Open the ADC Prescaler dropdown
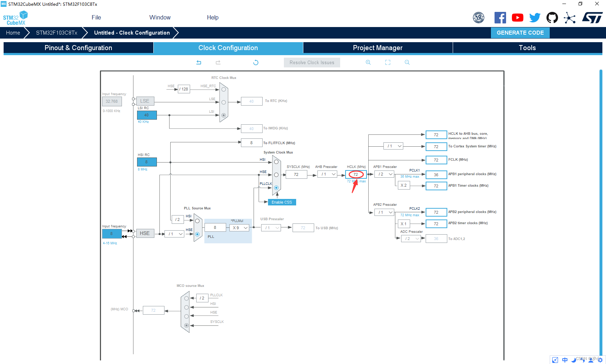Viewport: 606px width, 364px height. [x=411, y=239]
